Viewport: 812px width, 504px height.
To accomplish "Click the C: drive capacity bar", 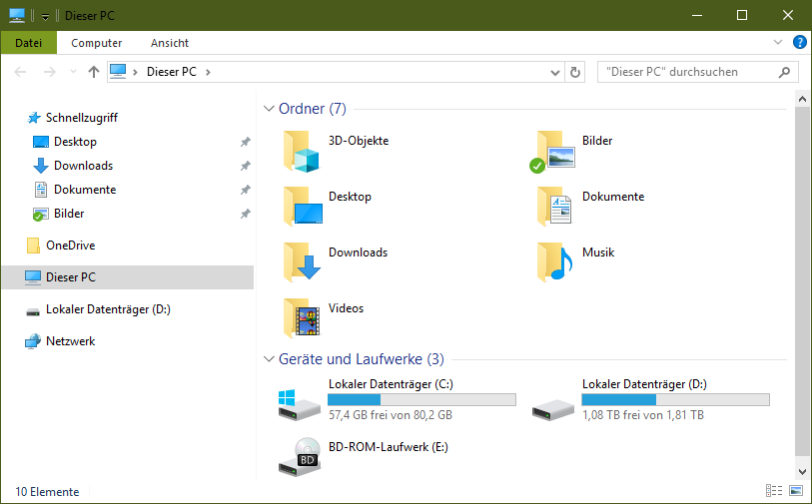I will [x=421, y=399].
